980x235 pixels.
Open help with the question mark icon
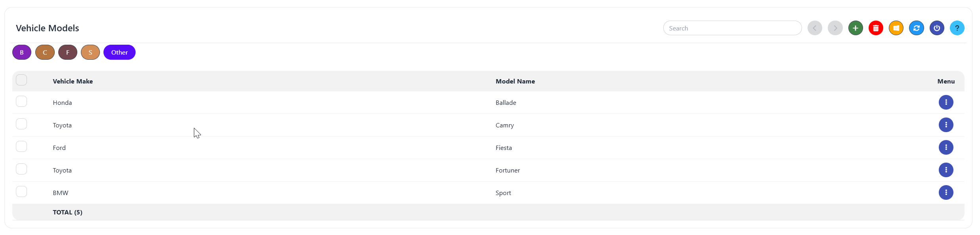(957, 28)
